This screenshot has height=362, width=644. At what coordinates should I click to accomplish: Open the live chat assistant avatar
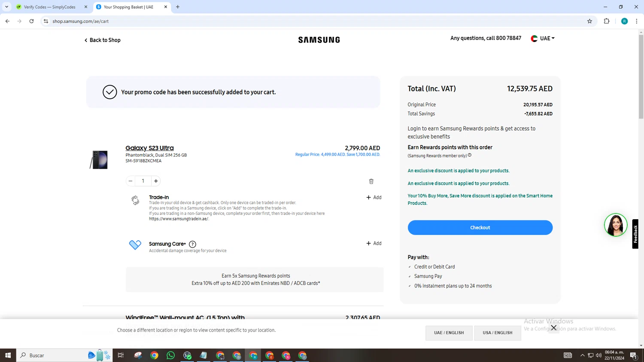coord(615,225)
